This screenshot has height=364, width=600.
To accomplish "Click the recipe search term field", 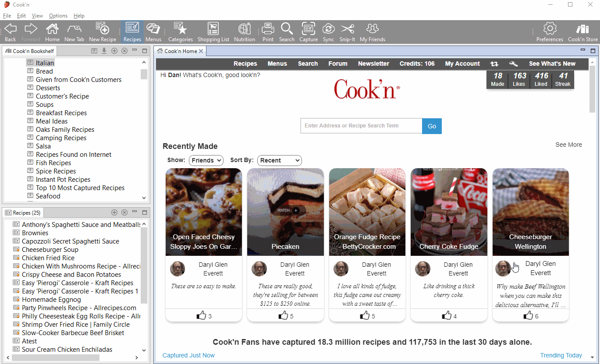I will pos(361,126).
